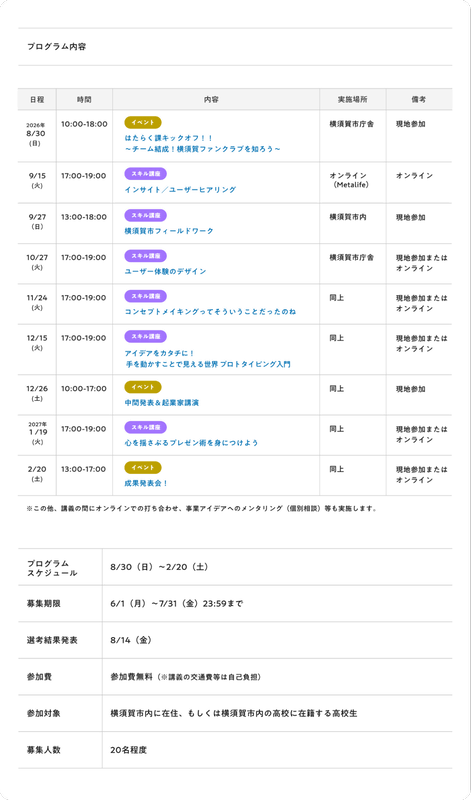Click the 実施場所 column header
The height and width of the screenshot is (800, 471).
[x=352, y=99]
